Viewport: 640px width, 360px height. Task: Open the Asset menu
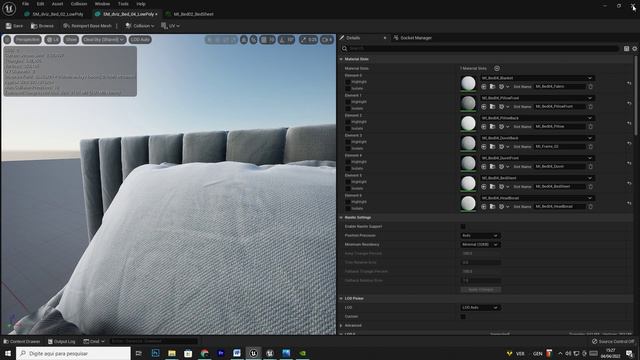point(57,4)
